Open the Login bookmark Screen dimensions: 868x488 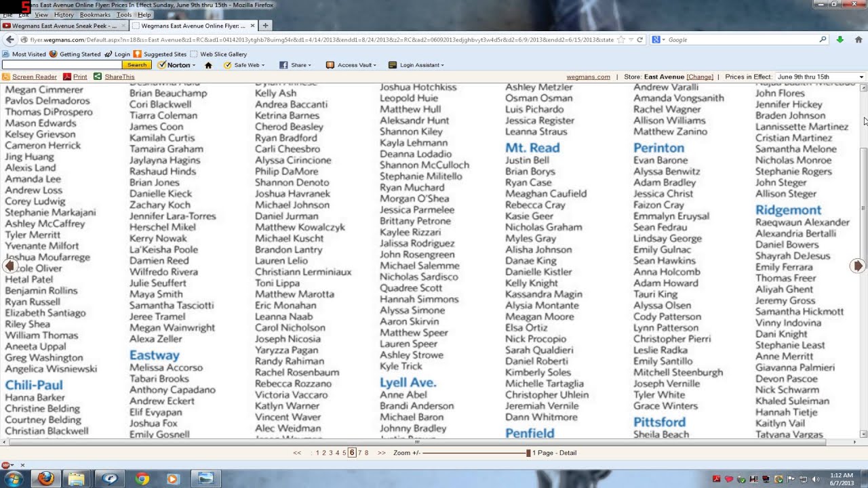tap(117, 54)
